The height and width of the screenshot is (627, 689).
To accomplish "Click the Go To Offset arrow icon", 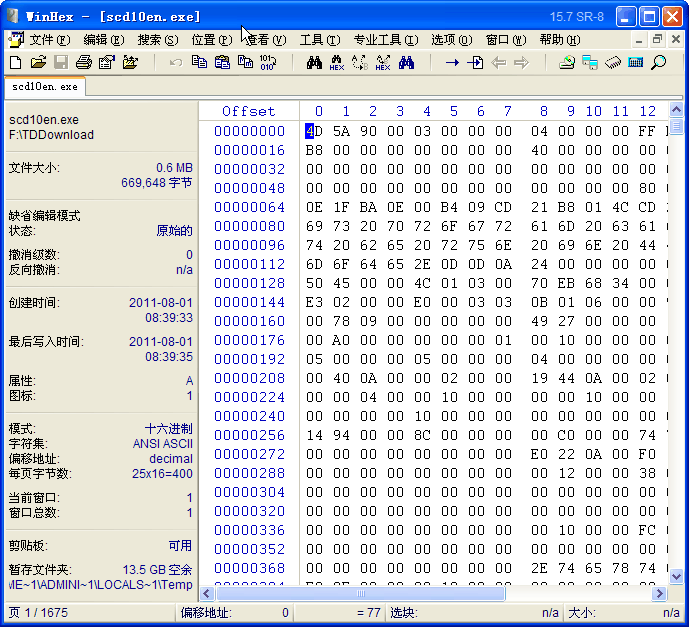I will (452, 63).
